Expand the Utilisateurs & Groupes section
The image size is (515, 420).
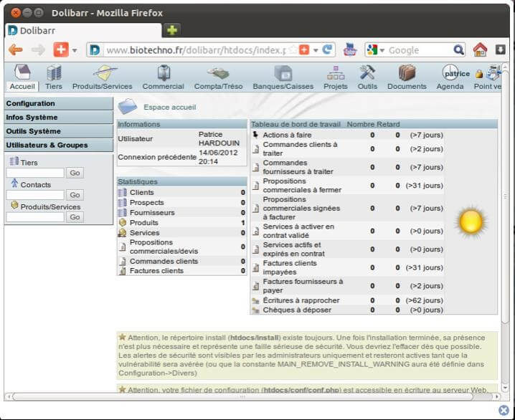tap(57, 145)
